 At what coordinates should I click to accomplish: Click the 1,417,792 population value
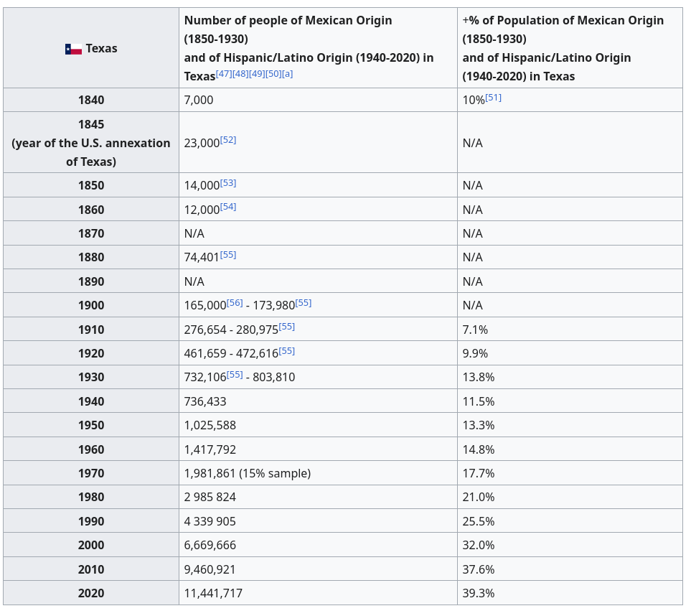(x=210, y=449)
